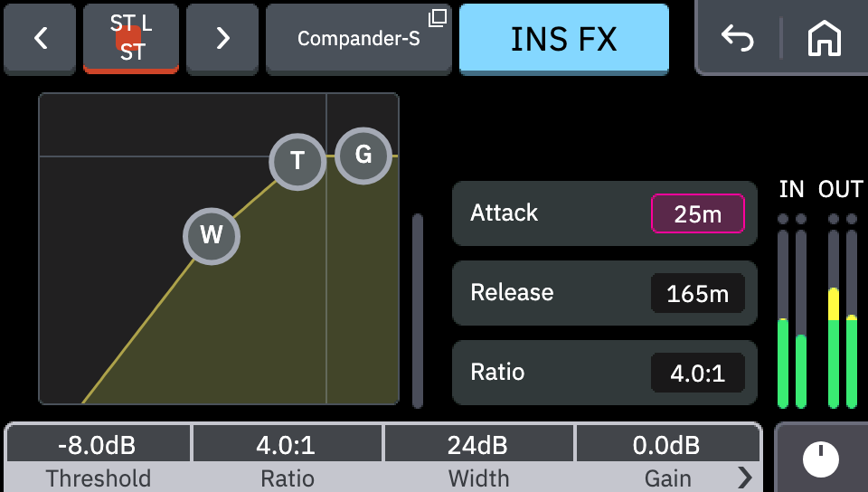
Task: Select the Width 24dB parameter tab
Action: [x=479, y=459]
